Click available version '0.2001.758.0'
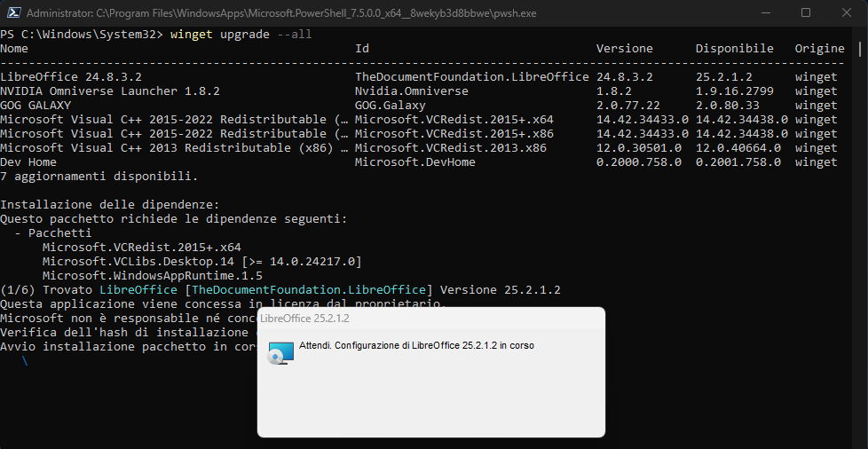 [x=738, y=162]
